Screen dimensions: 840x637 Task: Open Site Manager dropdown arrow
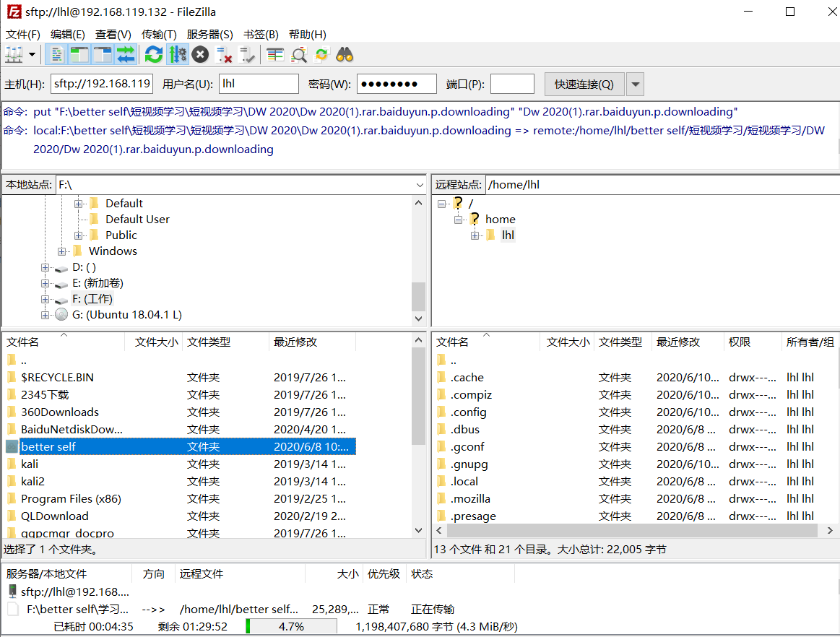pyautogui.click(x=33, y=55)
